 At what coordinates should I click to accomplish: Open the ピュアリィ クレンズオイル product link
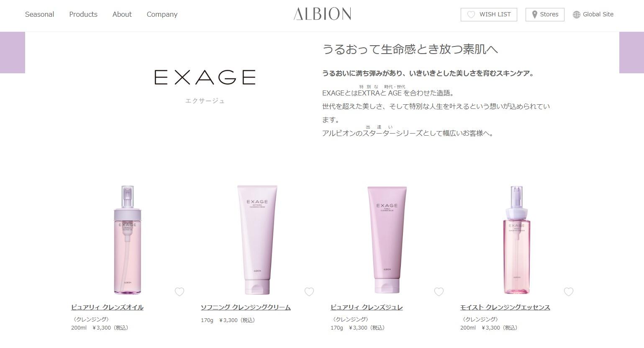pos(107,307)
